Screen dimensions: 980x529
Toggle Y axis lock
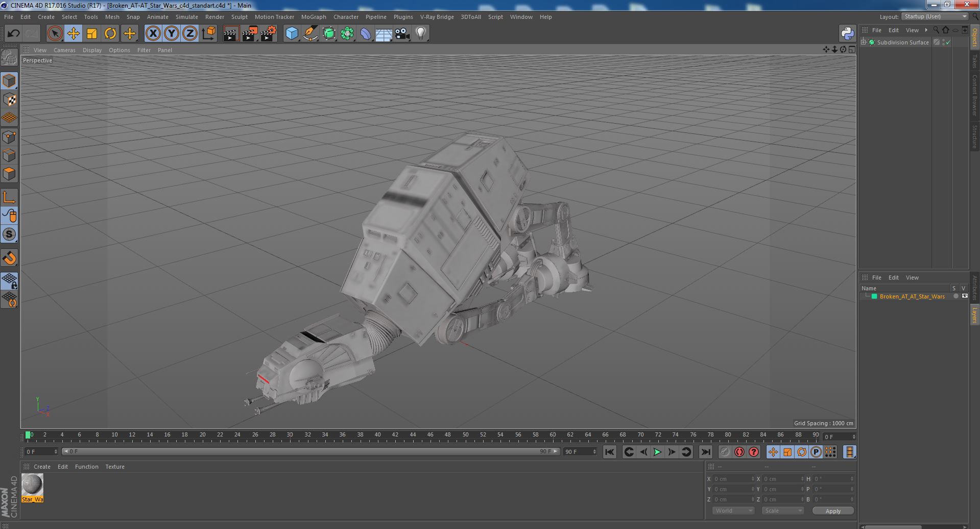(172, 34)
